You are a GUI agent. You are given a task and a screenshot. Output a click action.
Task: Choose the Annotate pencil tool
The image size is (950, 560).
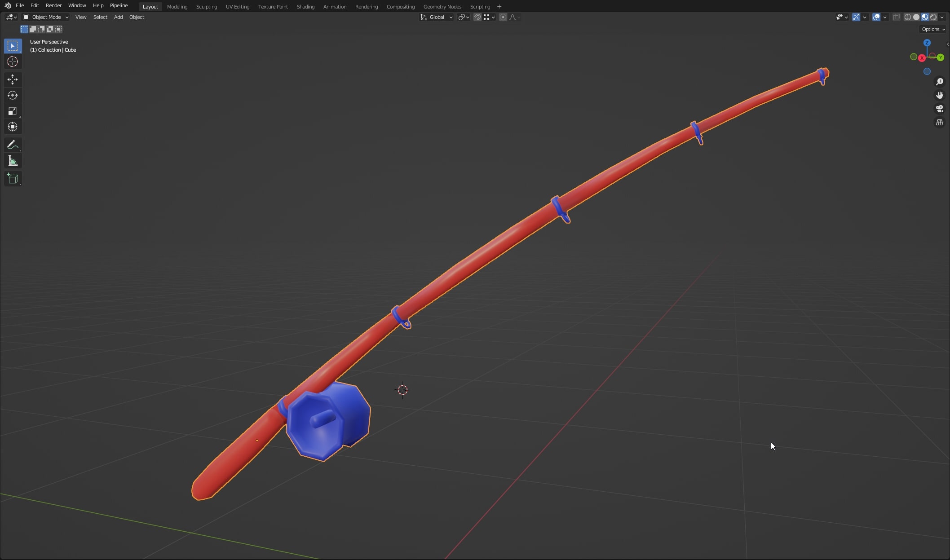point(13,145)
